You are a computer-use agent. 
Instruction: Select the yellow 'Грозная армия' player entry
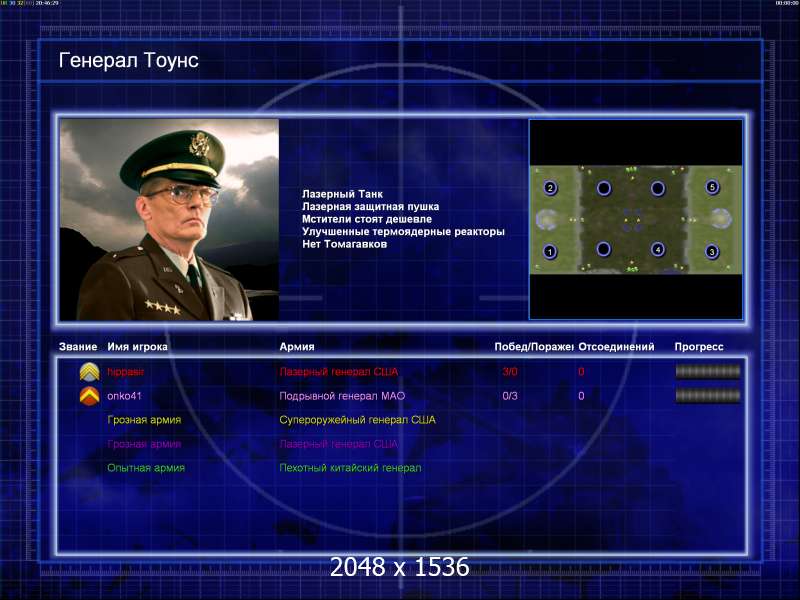(144, 420)
